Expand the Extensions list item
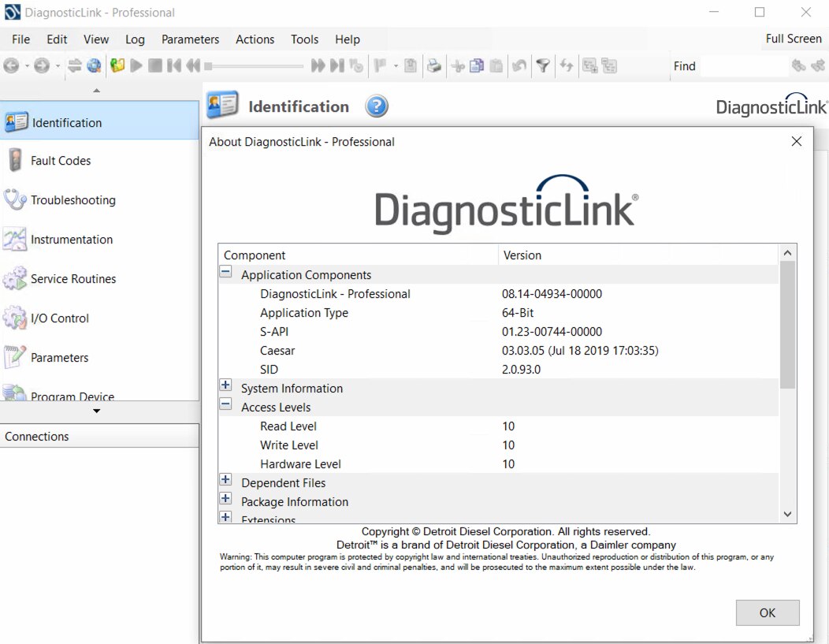The width and height of the screenshot is (829, 644). pyautogui.click(x=225, y=517)
